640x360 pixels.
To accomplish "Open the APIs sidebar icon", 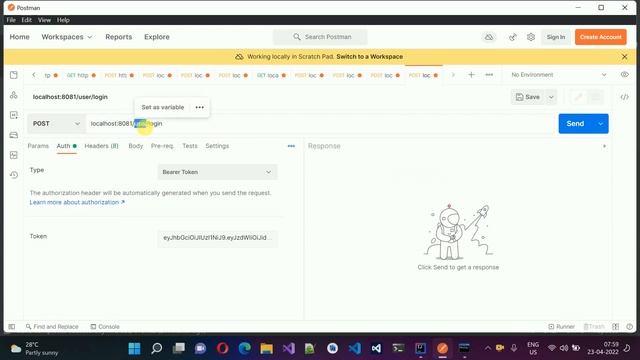I will click(x=13, y=95).
